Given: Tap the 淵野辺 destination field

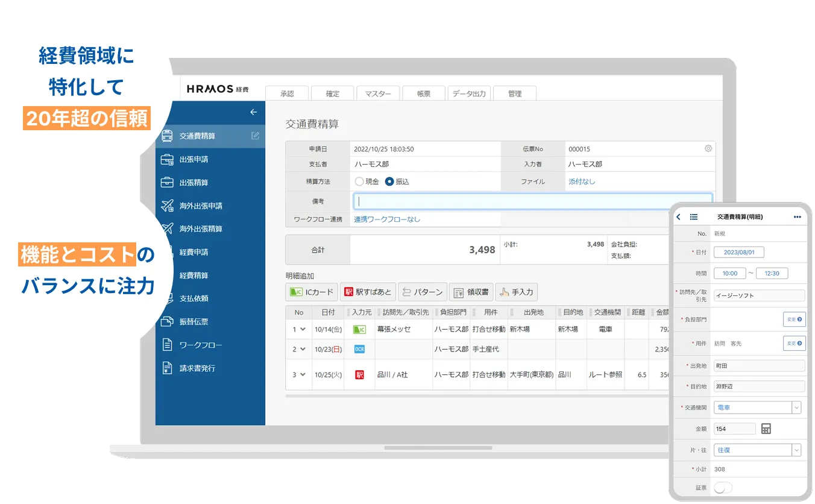Looking at the screenshot, I should tap(760, 386).
